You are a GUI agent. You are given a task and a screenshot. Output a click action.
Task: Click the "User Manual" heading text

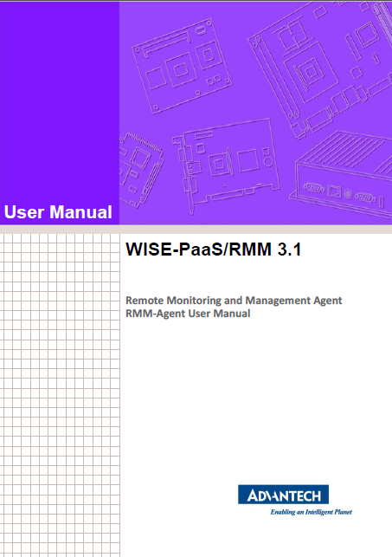58,212
